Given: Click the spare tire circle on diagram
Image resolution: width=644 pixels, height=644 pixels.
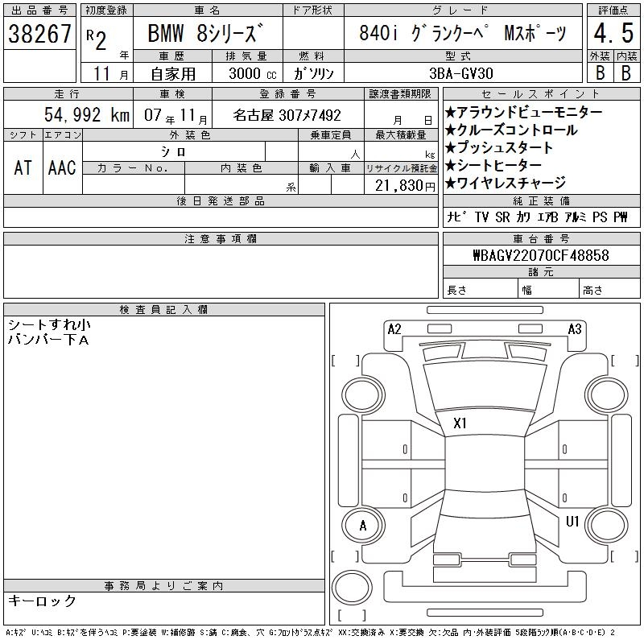Looking at the screenshot, I should click(x=352, y=588).
